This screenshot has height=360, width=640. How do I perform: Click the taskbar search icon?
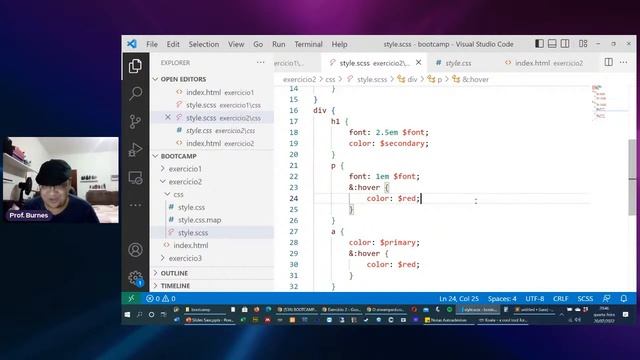(140, 314)
